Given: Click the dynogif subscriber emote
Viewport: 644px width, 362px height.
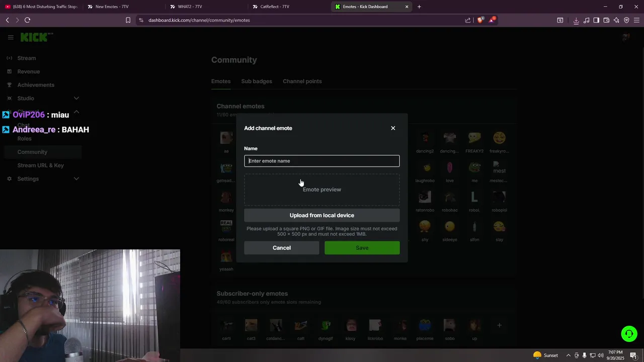Looking at the screenshot, I should (x=326, y=325).
